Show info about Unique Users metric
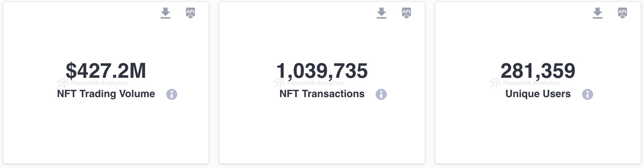Image resolution: width=644 pixels, height=168 pixels. pos(588,94)
